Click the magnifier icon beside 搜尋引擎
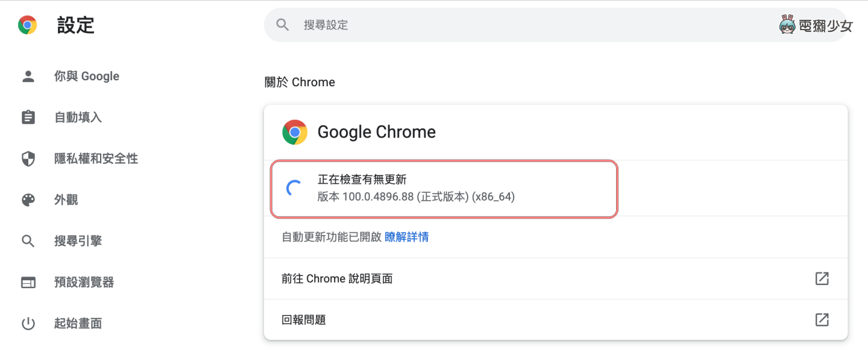 click(28, 240)
